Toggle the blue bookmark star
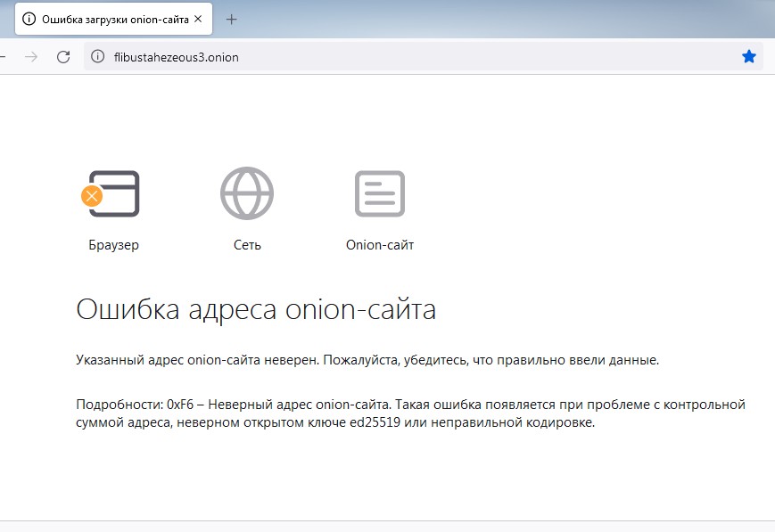Viewport: 775px width, 532px height. [x=748, y=57]
